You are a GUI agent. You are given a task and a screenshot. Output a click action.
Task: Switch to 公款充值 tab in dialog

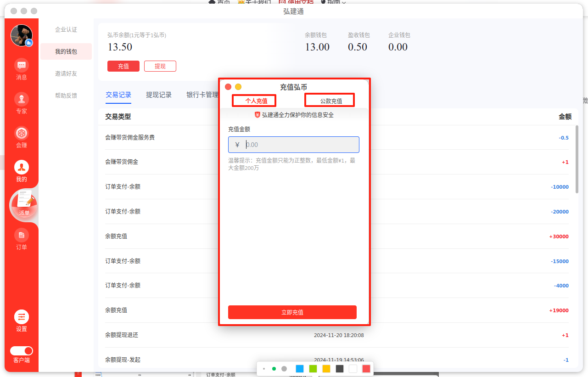331,101
